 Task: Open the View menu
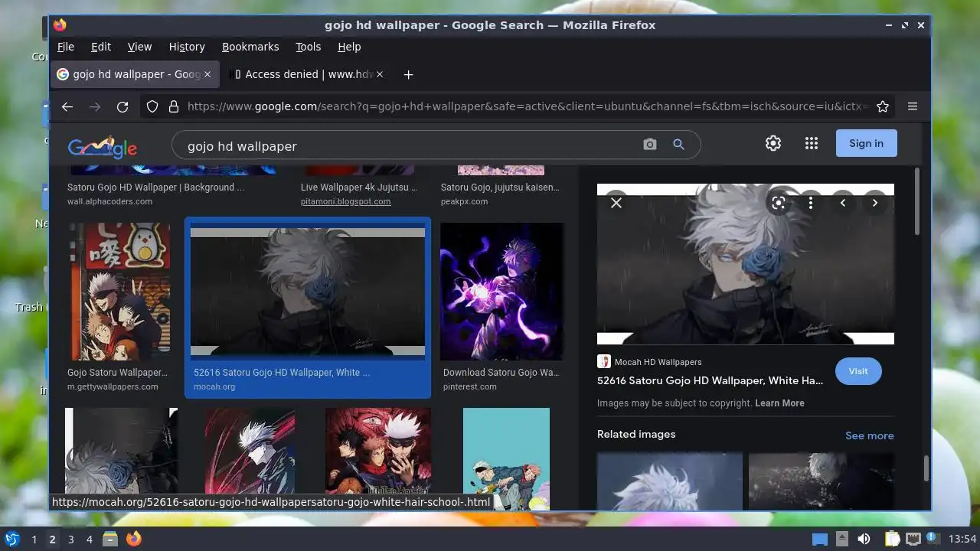139,47
